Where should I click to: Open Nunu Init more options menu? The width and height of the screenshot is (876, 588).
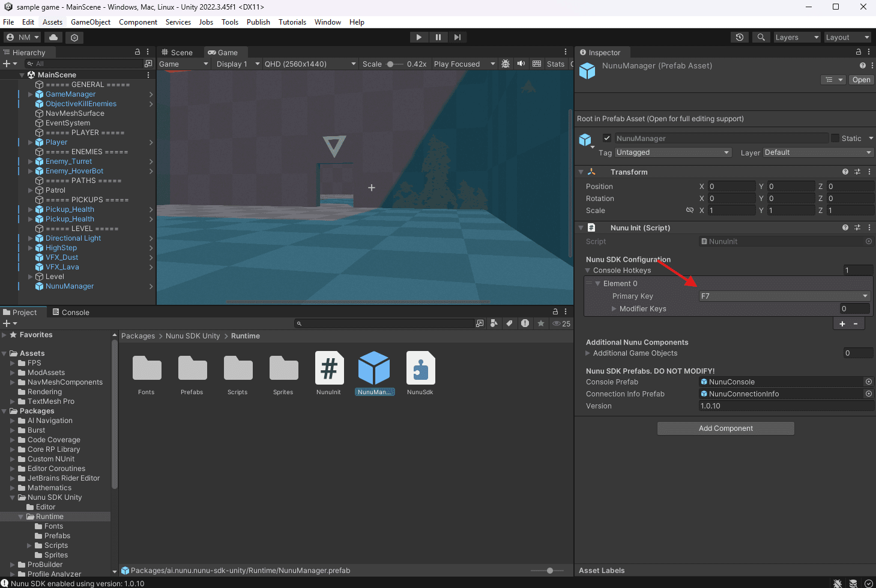click(x=869, y=227)
